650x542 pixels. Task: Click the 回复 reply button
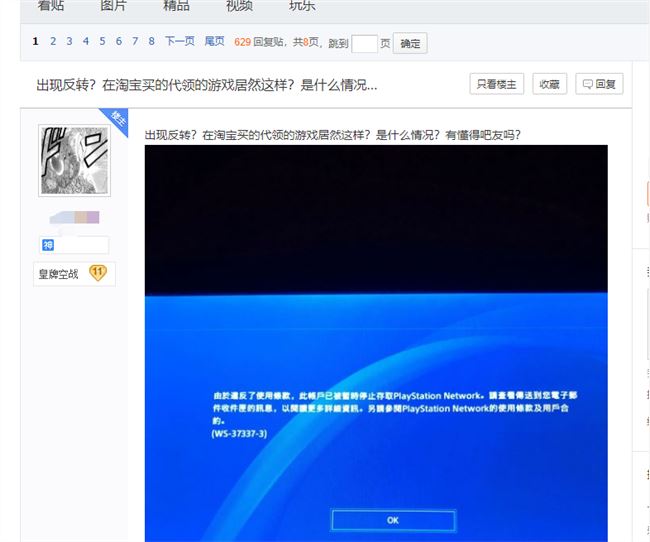click(x=599, y=84)
